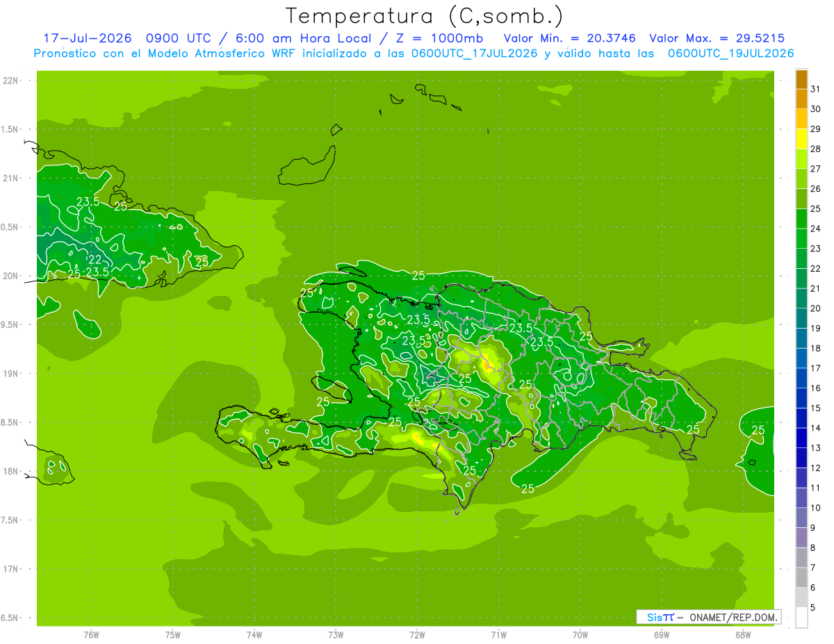This screenshot has width=834, height=644.
Task: Click the blue swatch between 14 and 15
Action: click(801, 418)
